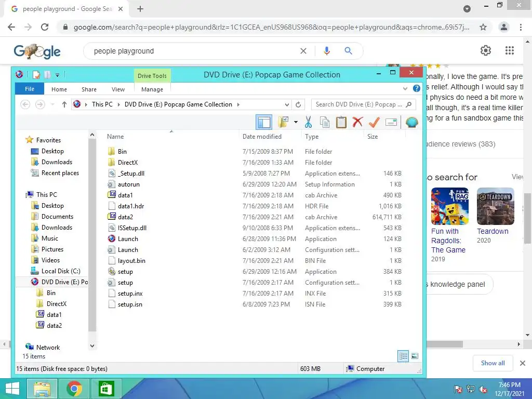Click the Rename icon in the toolbar
The height and width of the screenshot is (399, 532).
(x=391, y=122)
